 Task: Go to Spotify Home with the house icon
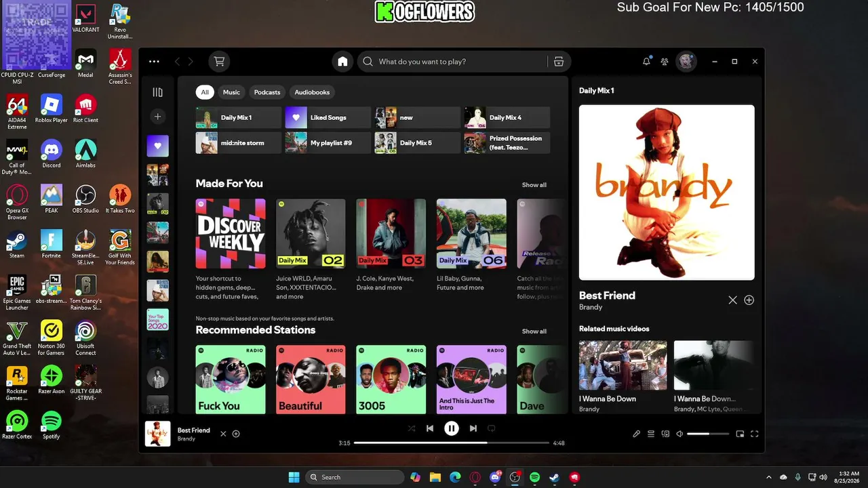coord(342,62)
